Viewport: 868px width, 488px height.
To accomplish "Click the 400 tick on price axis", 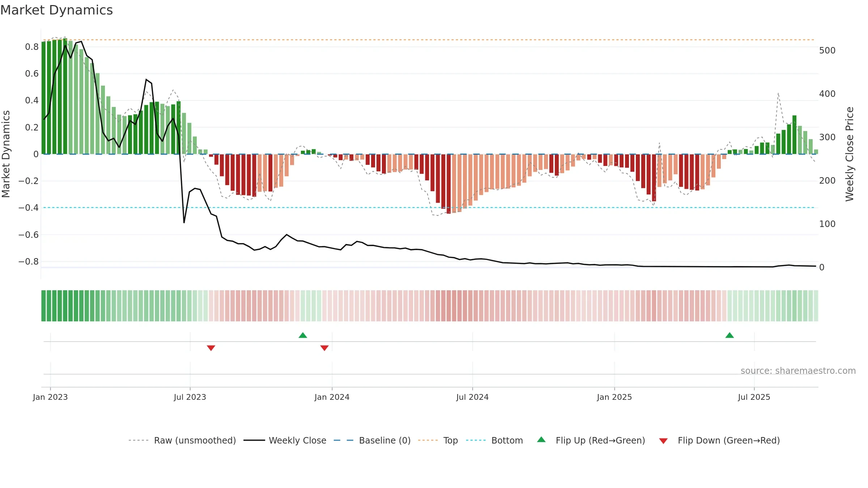I will (x=827, y=94).
